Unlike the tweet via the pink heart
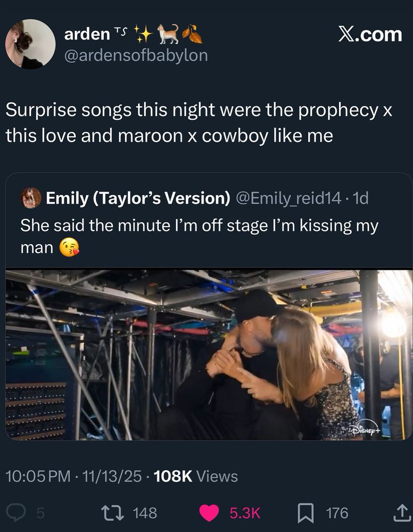Image resolution: width=413 pixels, height=532 pixels. pyautogui.click(x=210, y=513)
